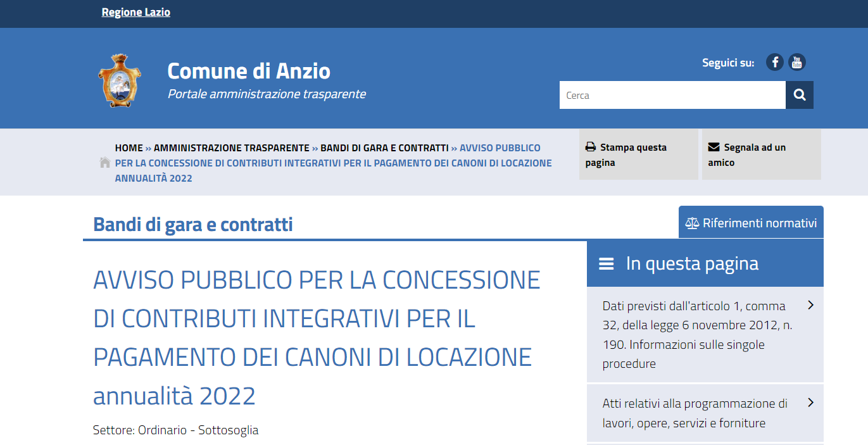Click the Comune di Anzio coat of arms

point(118,80)
